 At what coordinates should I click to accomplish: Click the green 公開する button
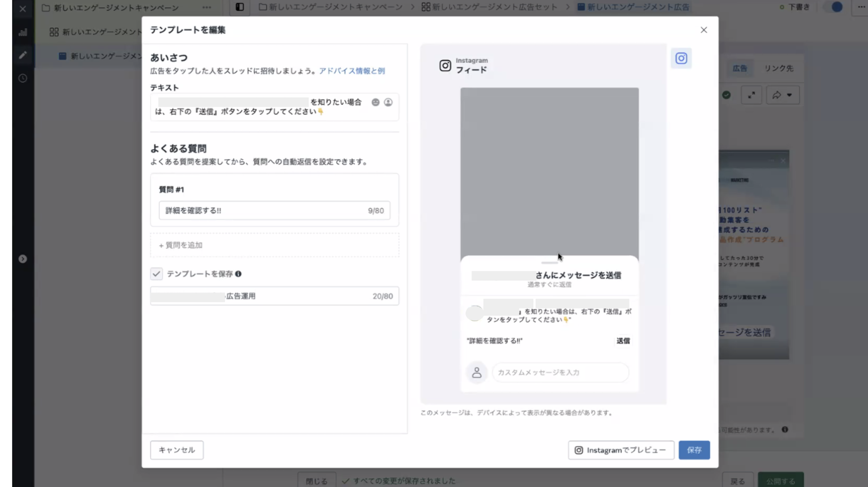point(781,481)
